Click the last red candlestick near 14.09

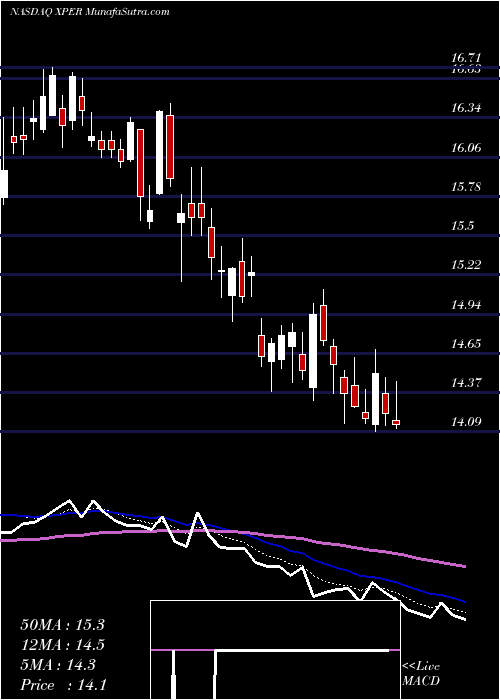(396, 422)
